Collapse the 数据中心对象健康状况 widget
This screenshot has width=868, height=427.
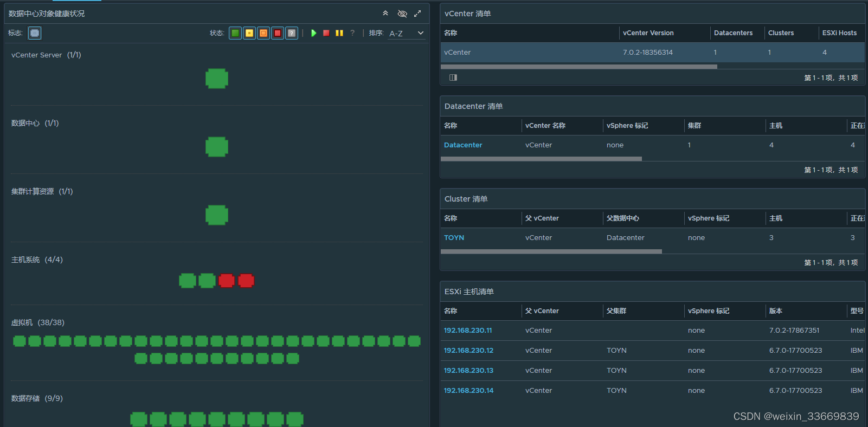click(385, 13)
